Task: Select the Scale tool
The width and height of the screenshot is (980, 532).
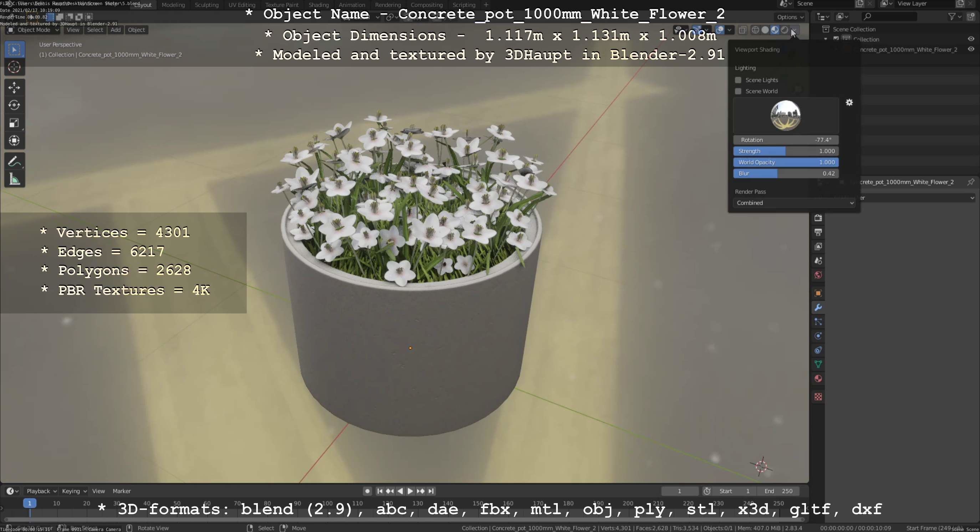Action: pyautogui.click(x=15, y=123)
